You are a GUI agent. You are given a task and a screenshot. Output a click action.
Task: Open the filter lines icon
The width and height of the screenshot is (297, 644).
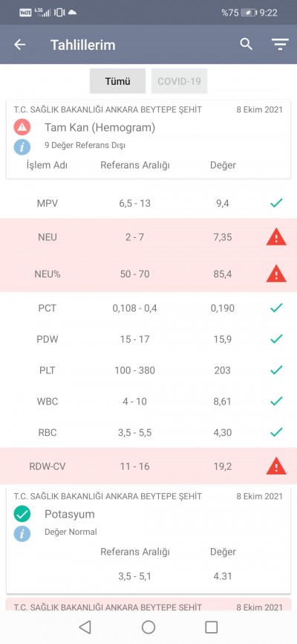[280, 45]
